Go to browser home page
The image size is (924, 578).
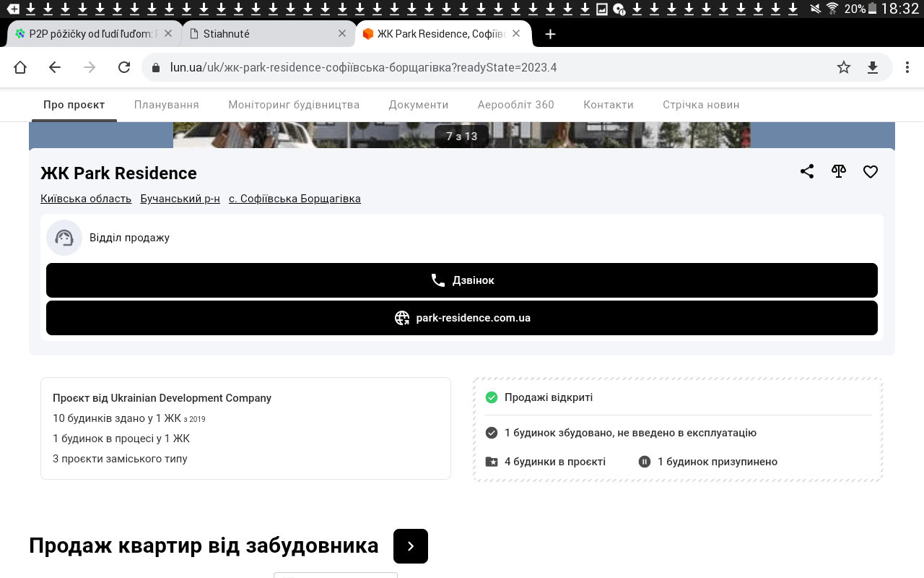point(20,67)
